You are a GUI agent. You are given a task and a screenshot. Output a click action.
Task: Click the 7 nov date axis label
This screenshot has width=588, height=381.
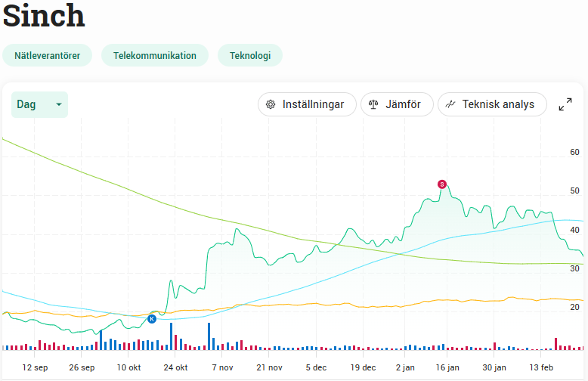click(222, 367)
